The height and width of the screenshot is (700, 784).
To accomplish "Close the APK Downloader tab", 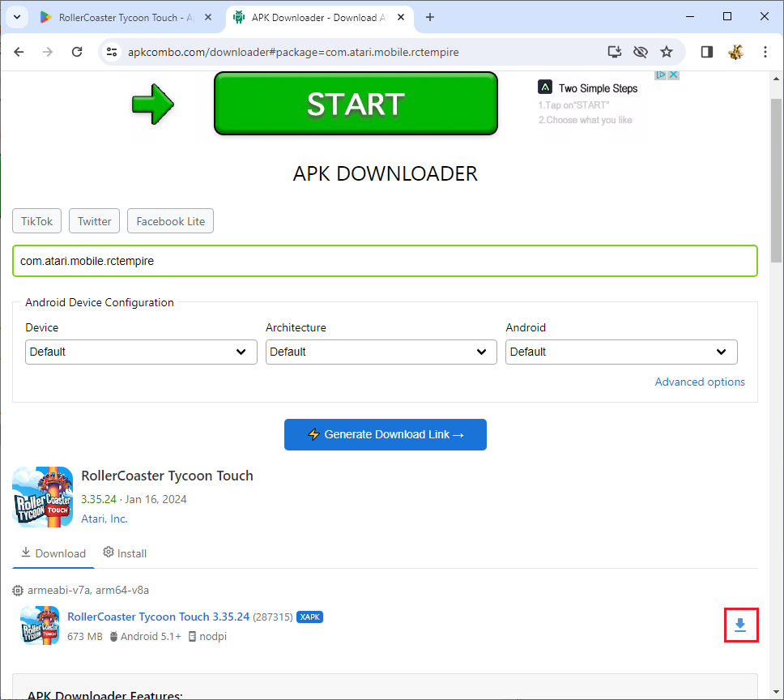I will [400, 17].
